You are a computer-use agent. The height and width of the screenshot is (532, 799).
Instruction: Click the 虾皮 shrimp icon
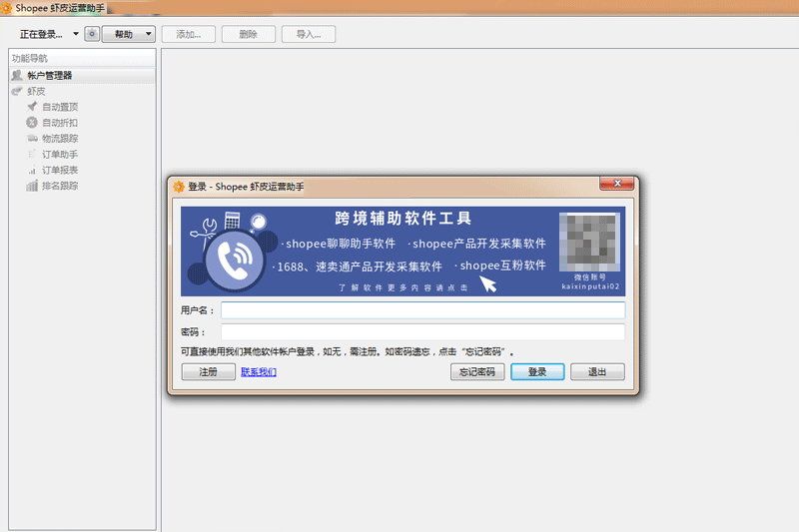pos(17,91)
